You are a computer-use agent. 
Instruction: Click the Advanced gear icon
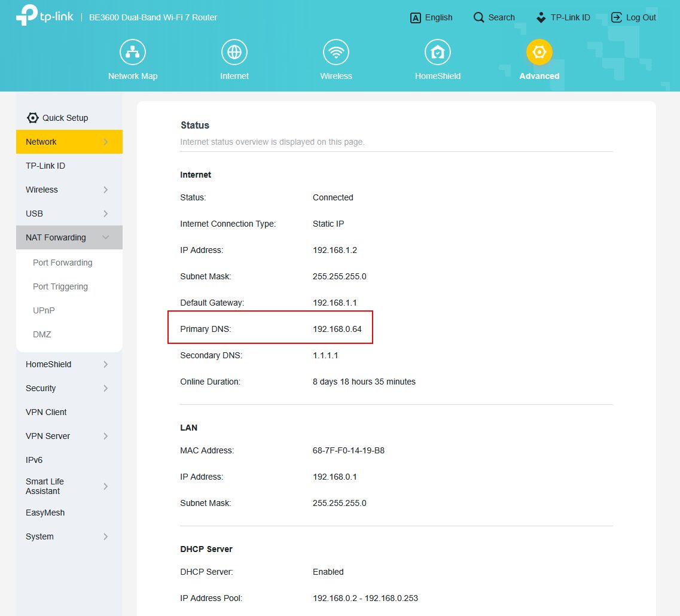(539, 53)
